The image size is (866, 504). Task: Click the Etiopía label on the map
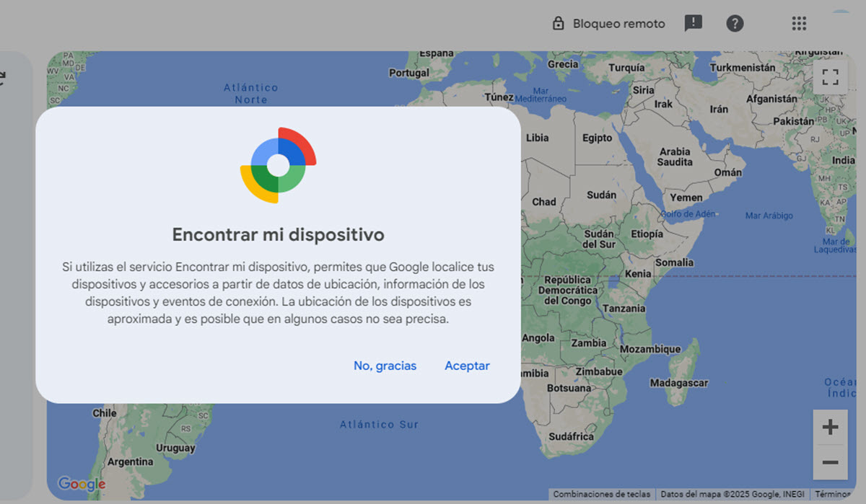pos(647,234)
